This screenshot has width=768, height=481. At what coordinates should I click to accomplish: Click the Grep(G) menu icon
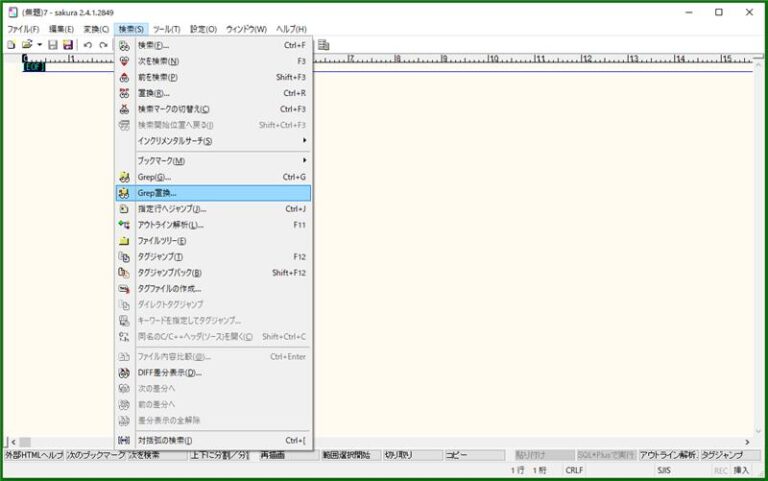click(x=124, y=177)
